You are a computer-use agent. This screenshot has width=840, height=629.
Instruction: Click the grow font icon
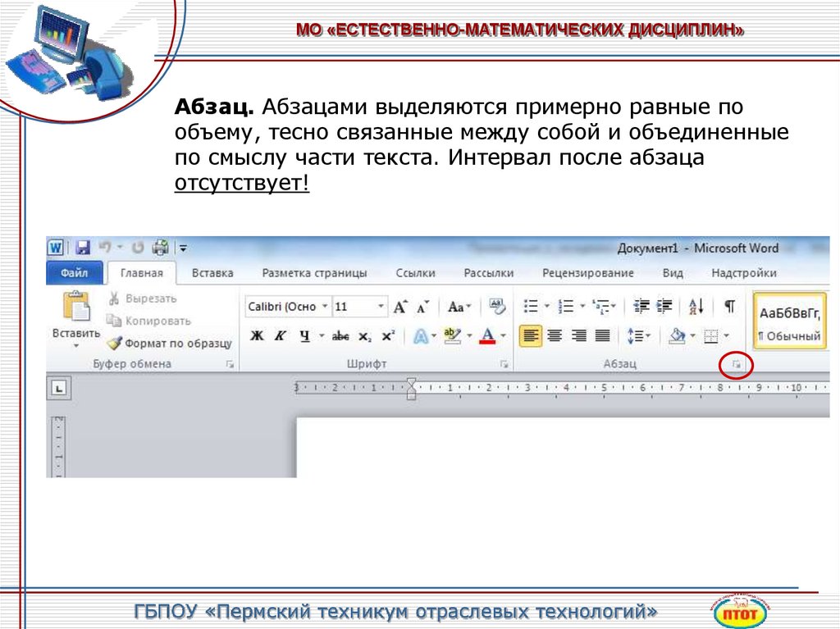click(x=400, y=307)
